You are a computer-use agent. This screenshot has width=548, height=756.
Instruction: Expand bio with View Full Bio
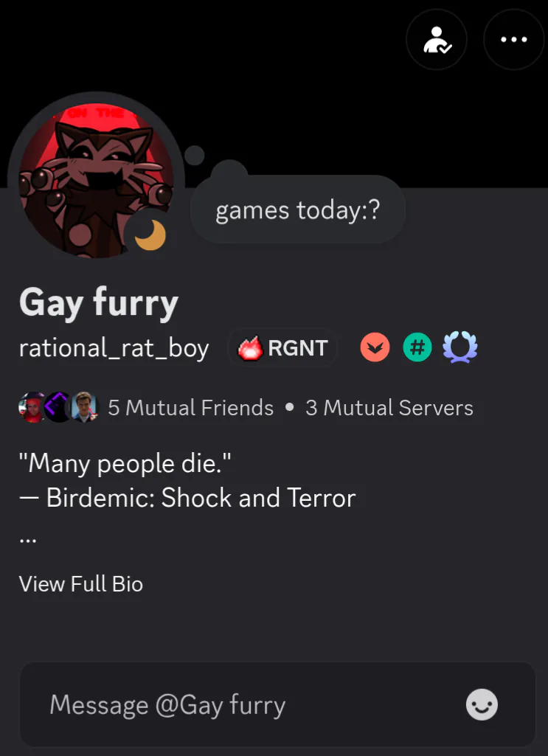point(81,584)
